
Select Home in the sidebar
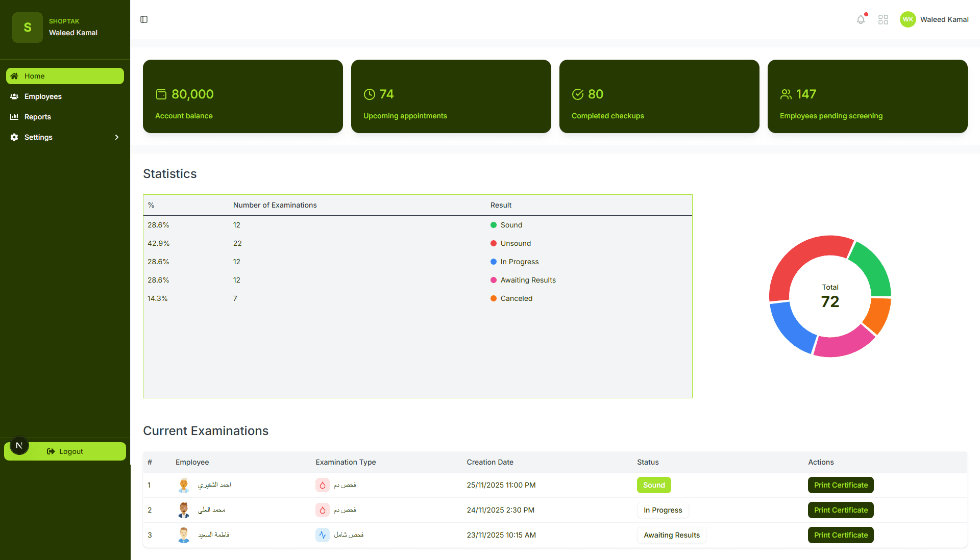34,75
